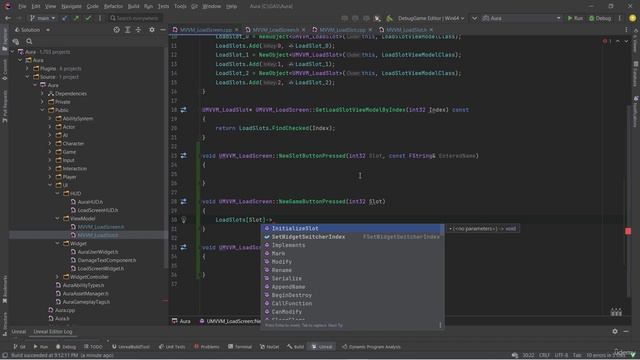Click gear icon in bottom panel

615,331
